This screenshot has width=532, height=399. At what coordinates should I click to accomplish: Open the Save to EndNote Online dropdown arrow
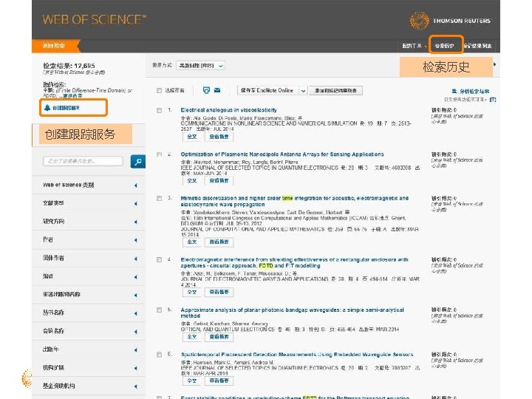(303, 91)
